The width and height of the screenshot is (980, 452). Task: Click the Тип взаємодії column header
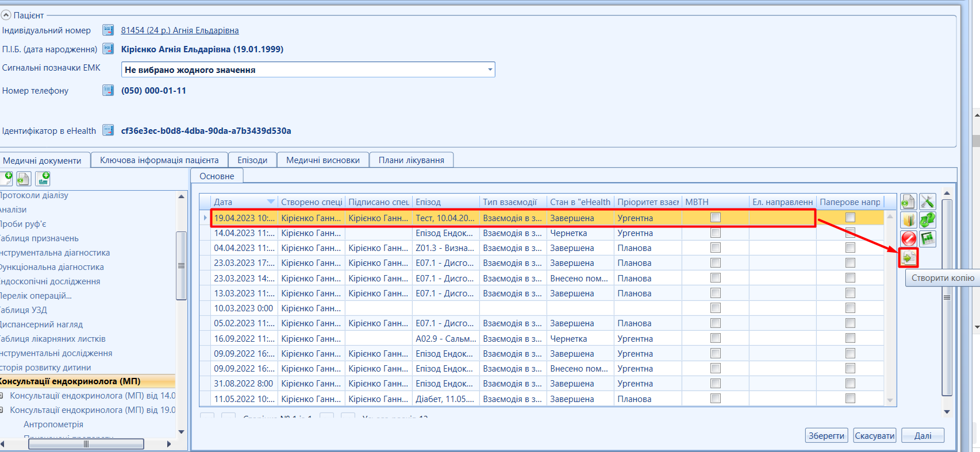pos(513,202)
